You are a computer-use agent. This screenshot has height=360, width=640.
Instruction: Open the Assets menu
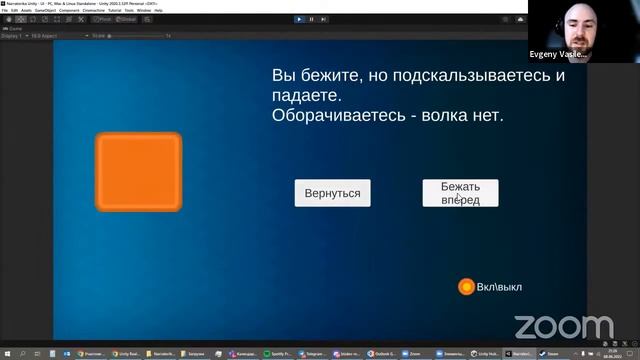[x=26, y=10]
